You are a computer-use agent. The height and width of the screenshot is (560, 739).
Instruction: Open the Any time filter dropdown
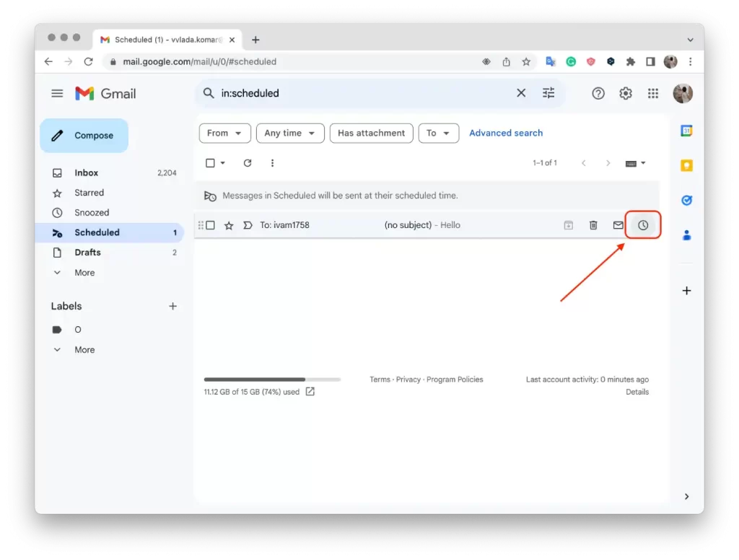coord(290,134)
